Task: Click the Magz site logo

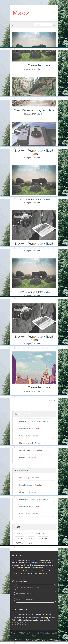Action: [21, 13]
